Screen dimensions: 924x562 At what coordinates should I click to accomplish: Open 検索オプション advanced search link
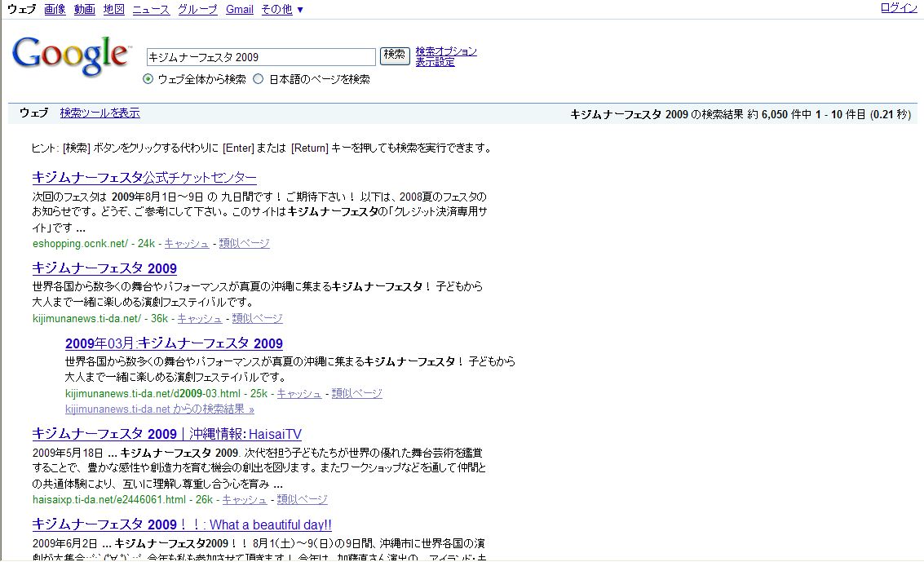446,51
